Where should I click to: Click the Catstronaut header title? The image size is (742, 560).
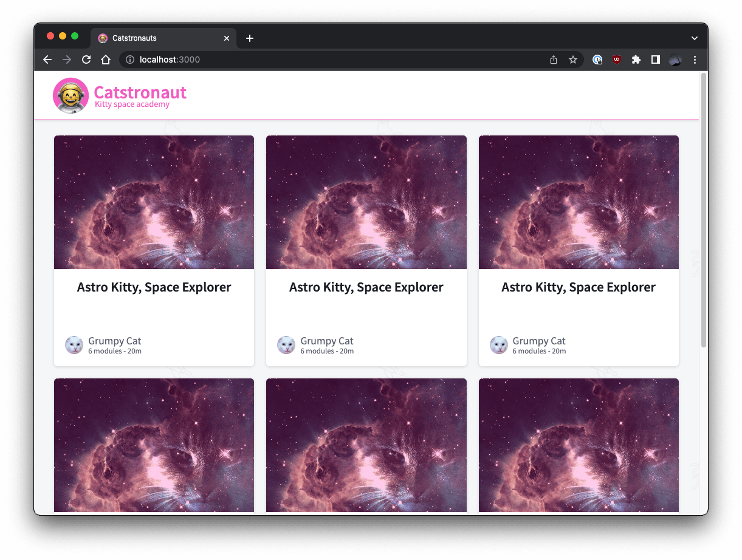[140, 92]
